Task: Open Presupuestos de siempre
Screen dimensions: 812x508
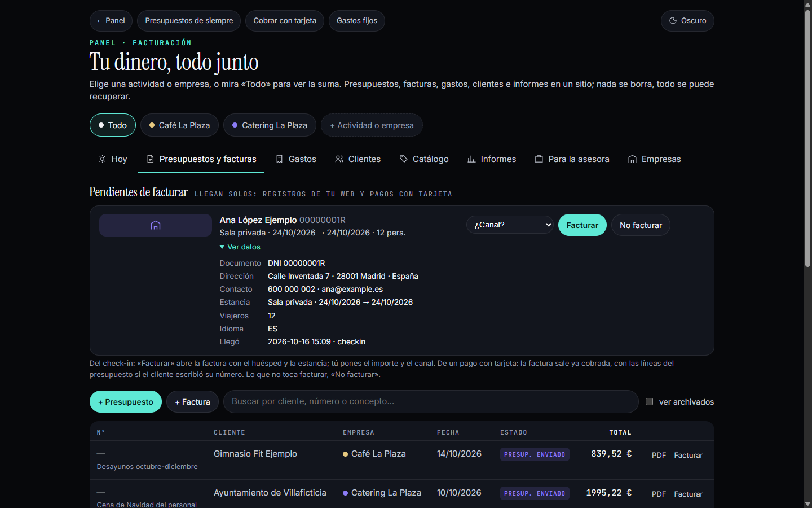Action: coord(189,21)
